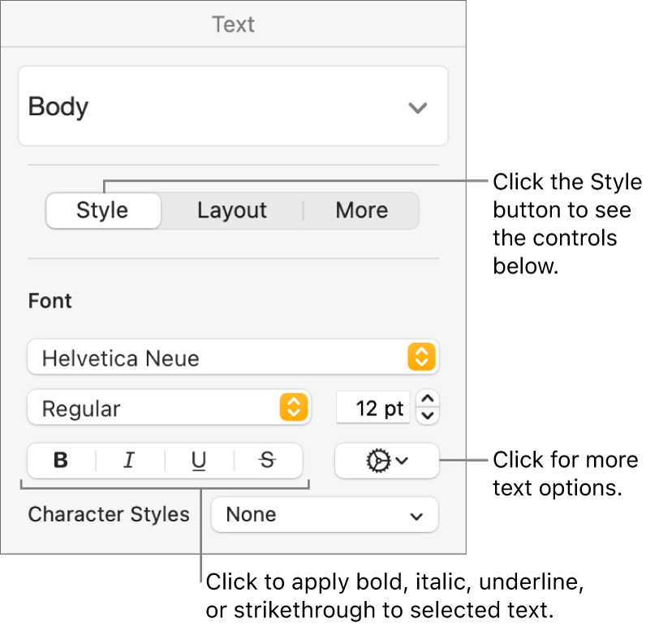Expand the Character Styles None dropdown

(325, 514)
